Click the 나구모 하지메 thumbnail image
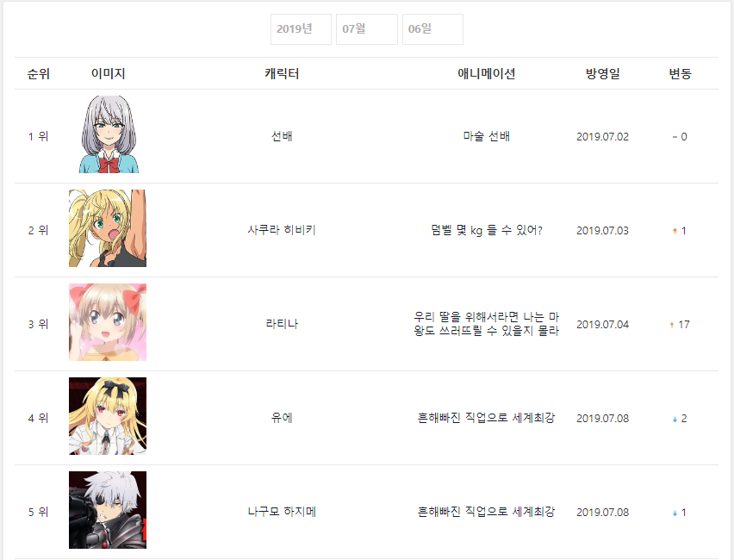 point(108,510)
